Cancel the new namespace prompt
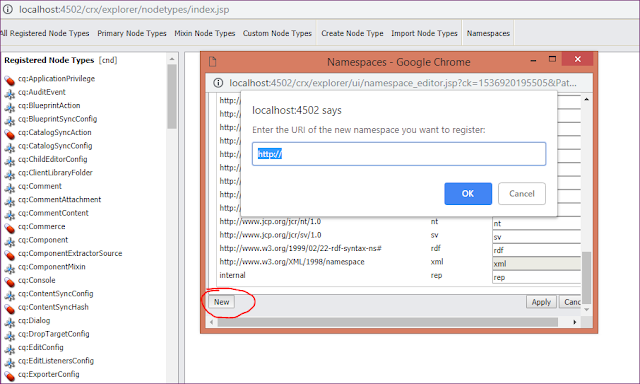Image resolution: width=640 pixels, height=384 pixels. click(x=522, y=193)
